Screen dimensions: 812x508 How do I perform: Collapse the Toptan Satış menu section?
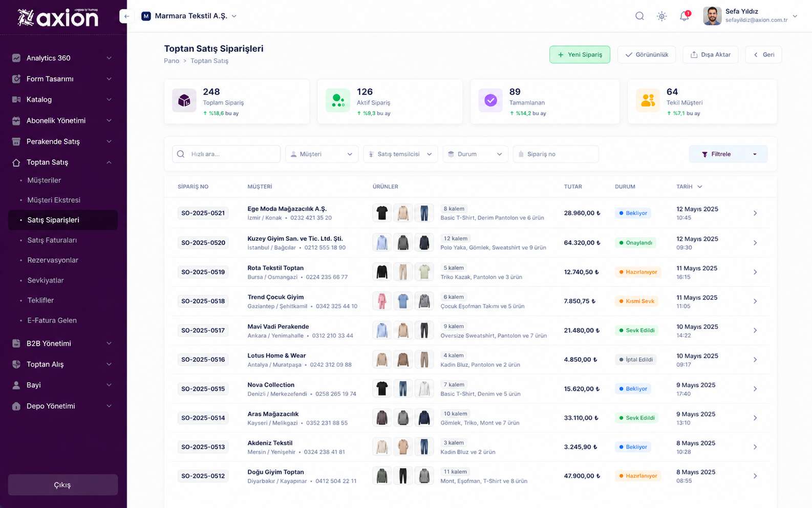[x=109, y=162]
